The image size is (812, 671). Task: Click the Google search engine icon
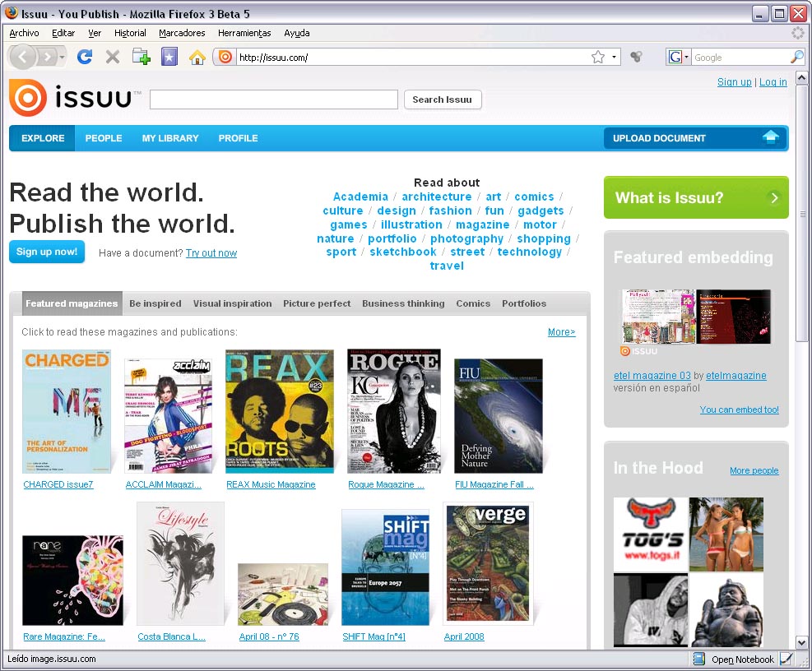coord(675,57)
